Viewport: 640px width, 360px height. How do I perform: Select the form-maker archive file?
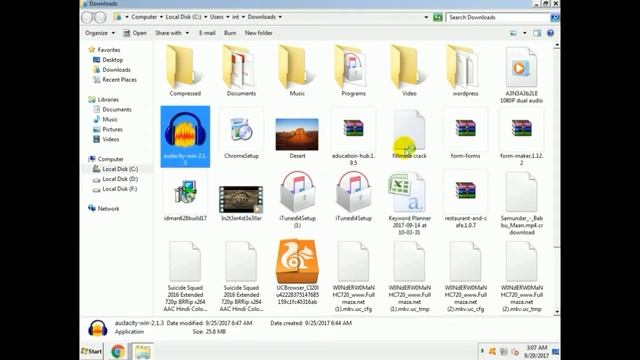tap(522, 137)
